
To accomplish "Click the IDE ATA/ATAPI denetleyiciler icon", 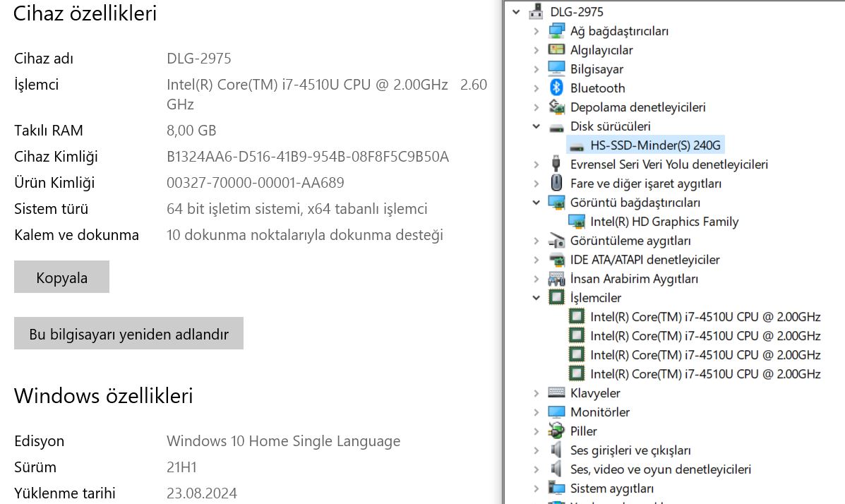I will pos(556,259).
